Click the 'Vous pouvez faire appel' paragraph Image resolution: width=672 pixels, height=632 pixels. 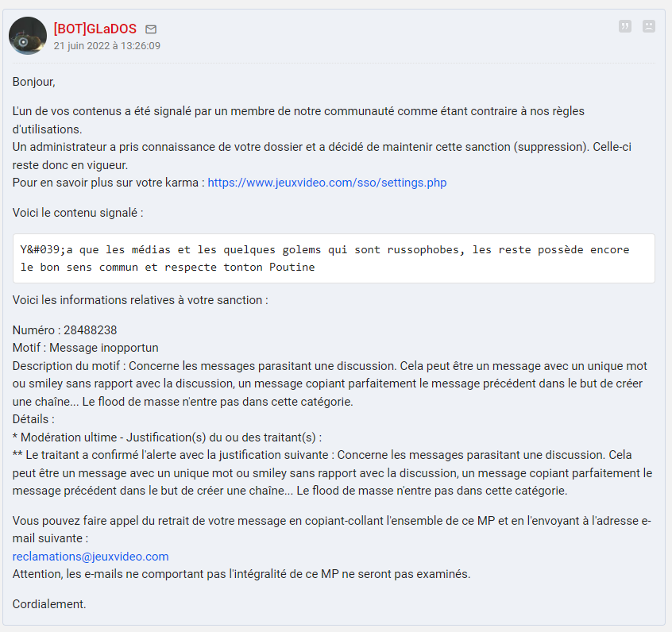[x=332, y=529]
